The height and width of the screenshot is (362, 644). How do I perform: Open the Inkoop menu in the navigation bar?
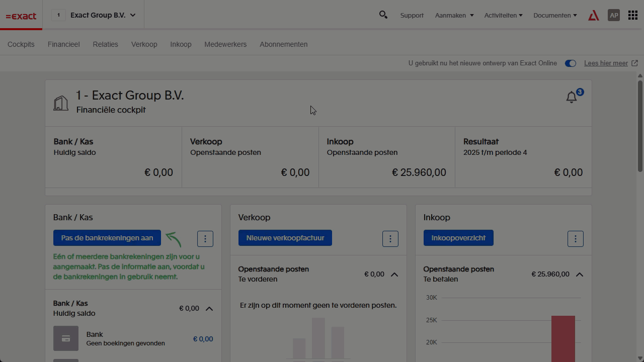click(181, 44)
